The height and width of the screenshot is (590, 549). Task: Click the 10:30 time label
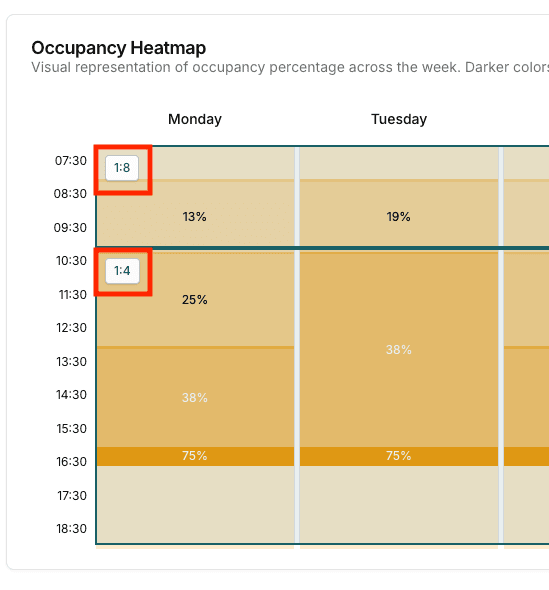[71, 261]
